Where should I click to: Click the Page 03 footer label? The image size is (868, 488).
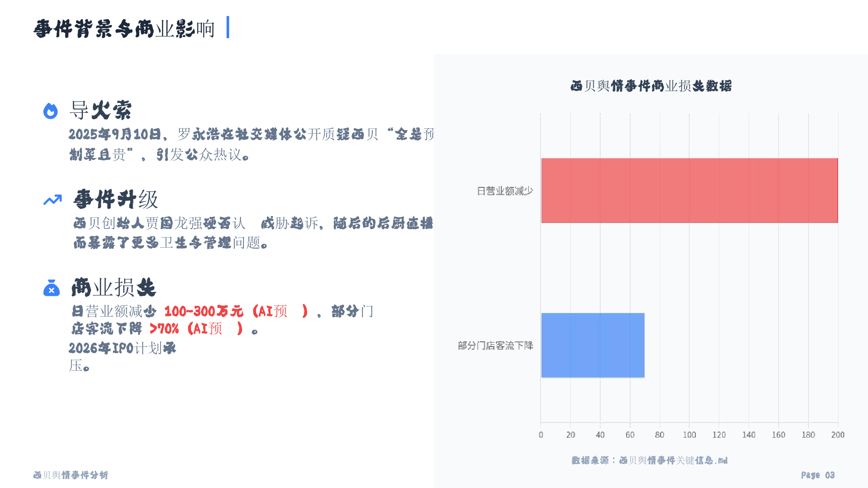click(x=818, y=475)
